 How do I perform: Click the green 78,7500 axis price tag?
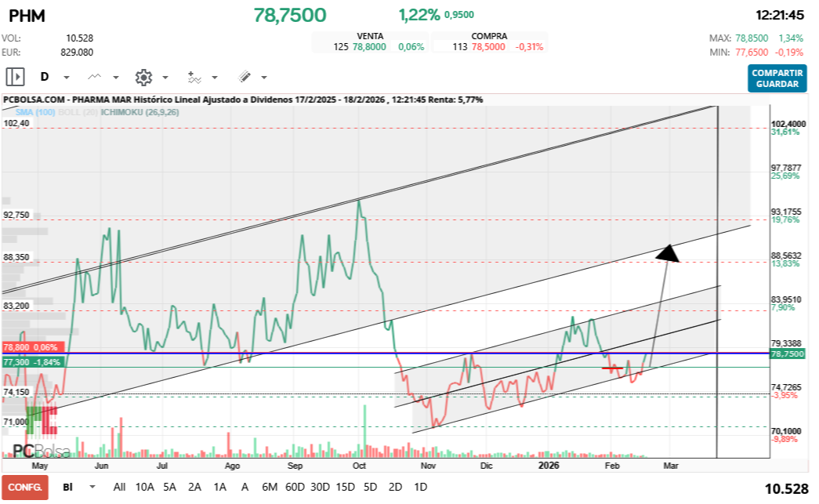tap(788, 354)
